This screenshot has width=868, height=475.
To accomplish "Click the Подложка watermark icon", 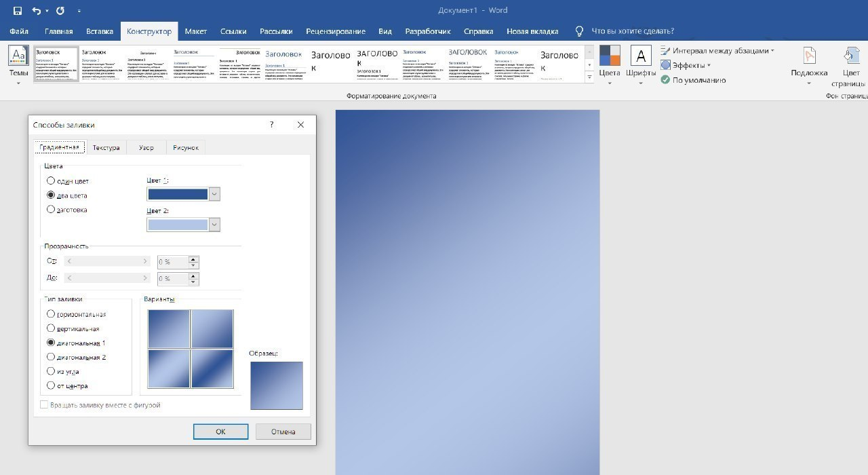I will pyautogui.click(x=809, y=56).
